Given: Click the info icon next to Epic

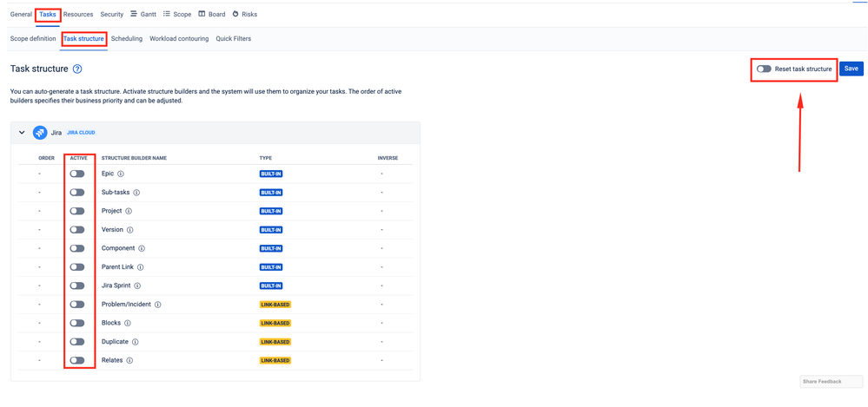Looking at the screenshot, I should [x=122, y=174].
